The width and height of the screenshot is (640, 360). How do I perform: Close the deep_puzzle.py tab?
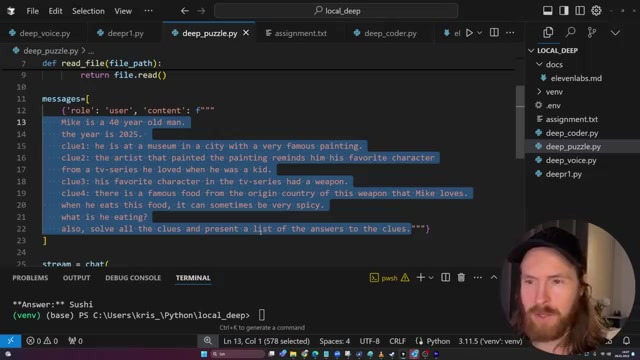point(246,33)
